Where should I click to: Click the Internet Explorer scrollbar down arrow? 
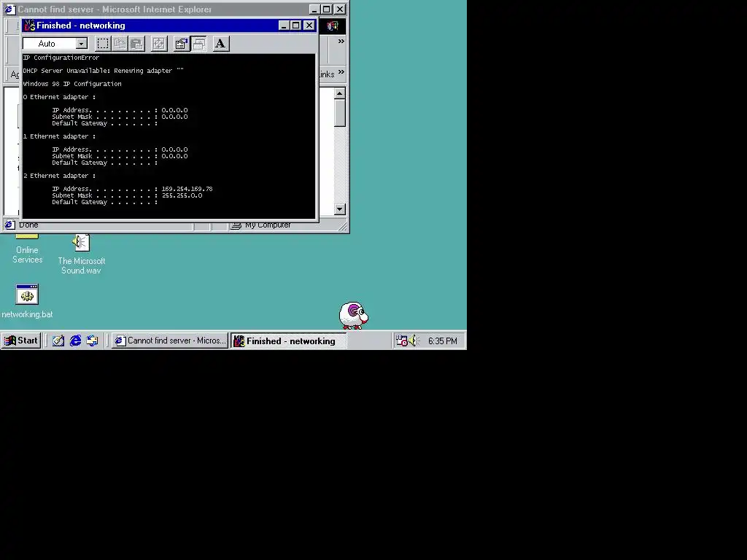[x=340, y=209]
